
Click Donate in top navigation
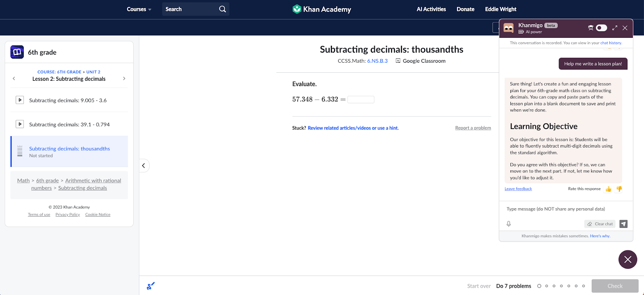click(x=465, y=9)
